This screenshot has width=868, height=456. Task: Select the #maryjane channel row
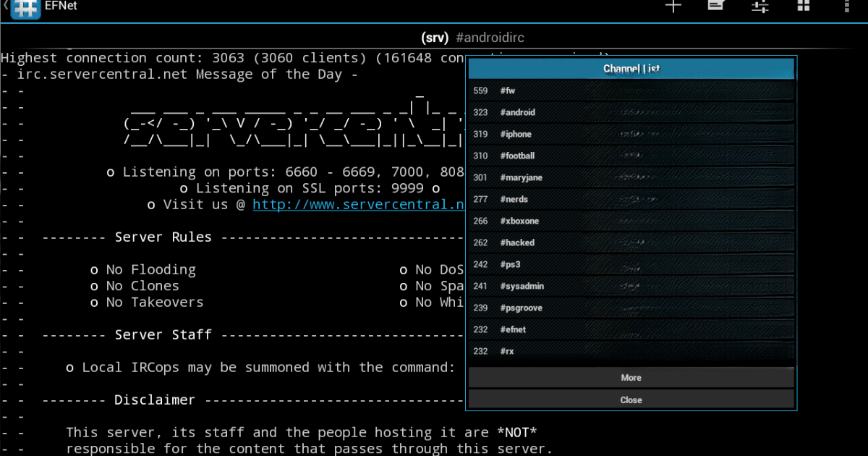pos(631,177)
